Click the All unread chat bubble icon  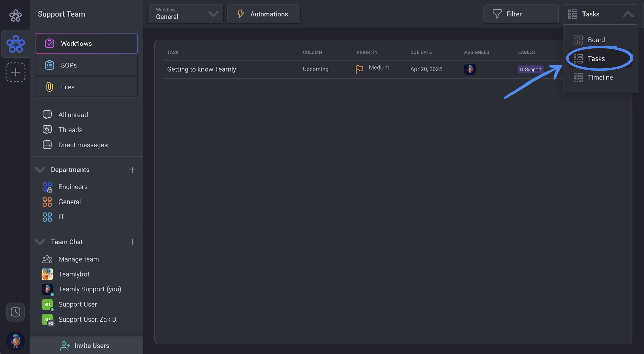pos(47,115)
